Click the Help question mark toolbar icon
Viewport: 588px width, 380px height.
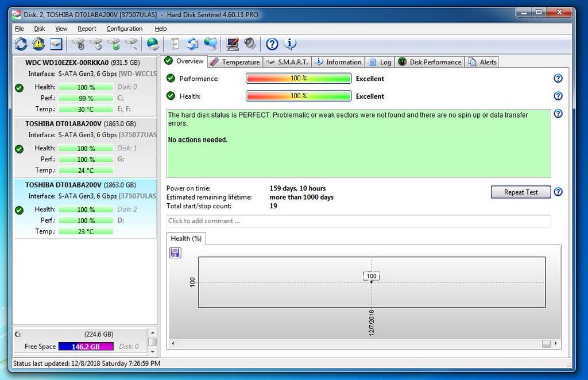click(x=272, y=44)
